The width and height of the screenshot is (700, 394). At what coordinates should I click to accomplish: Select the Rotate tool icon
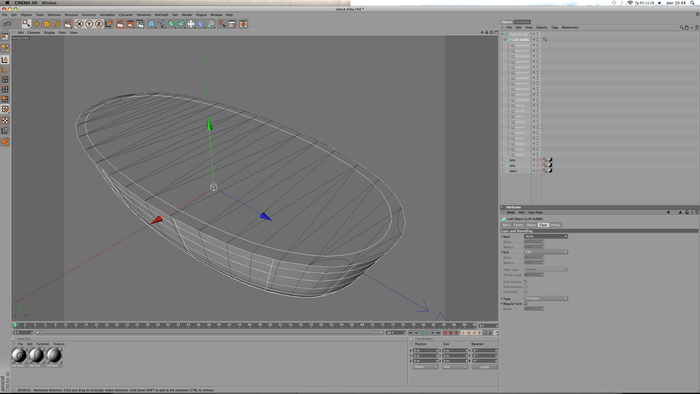[x=56, y=24]
